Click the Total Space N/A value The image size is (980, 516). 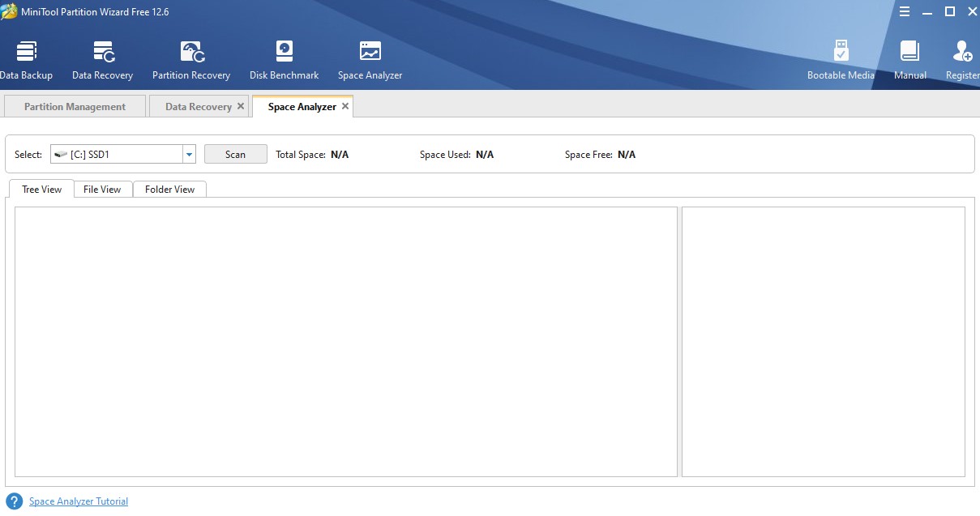click(340, 154)
